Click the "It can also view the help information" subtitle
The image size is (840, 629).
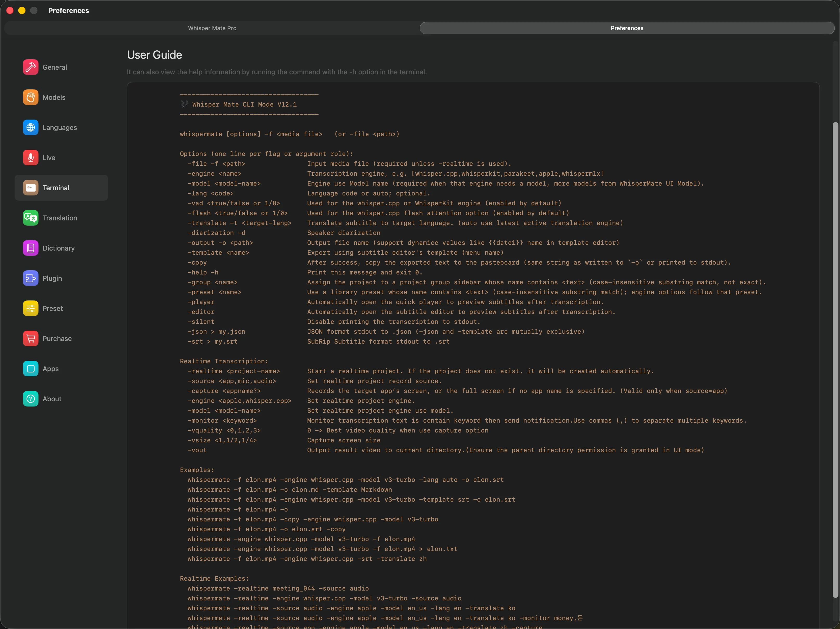click(277, 72)
